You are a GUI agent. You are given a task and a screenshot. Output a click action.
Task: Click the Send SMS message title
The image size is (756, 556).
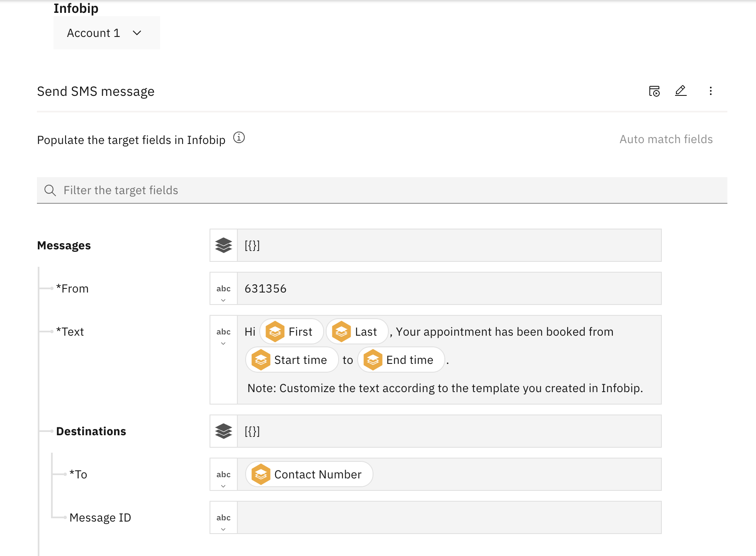click(96, 91)
